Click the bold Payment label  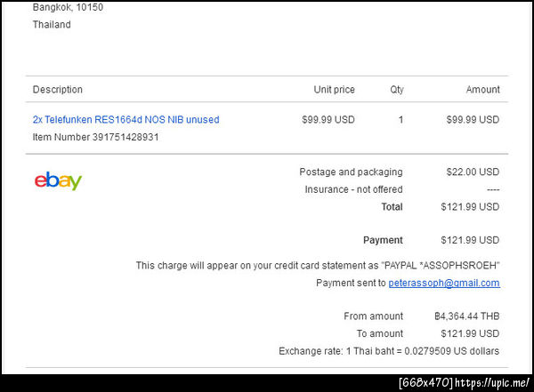[x=383, y=240]
